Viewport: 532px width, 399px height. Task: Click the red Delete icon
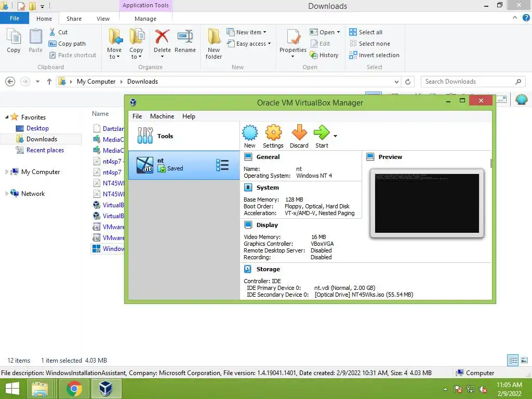click(x=162, y=37)
